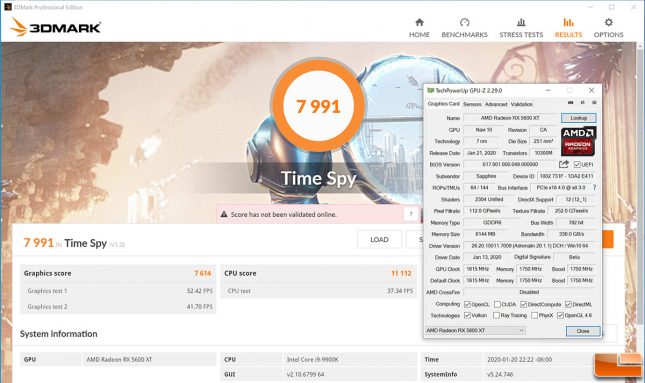Click the Graphics score value 7 614
645x383 pixels.
[203, 273]
